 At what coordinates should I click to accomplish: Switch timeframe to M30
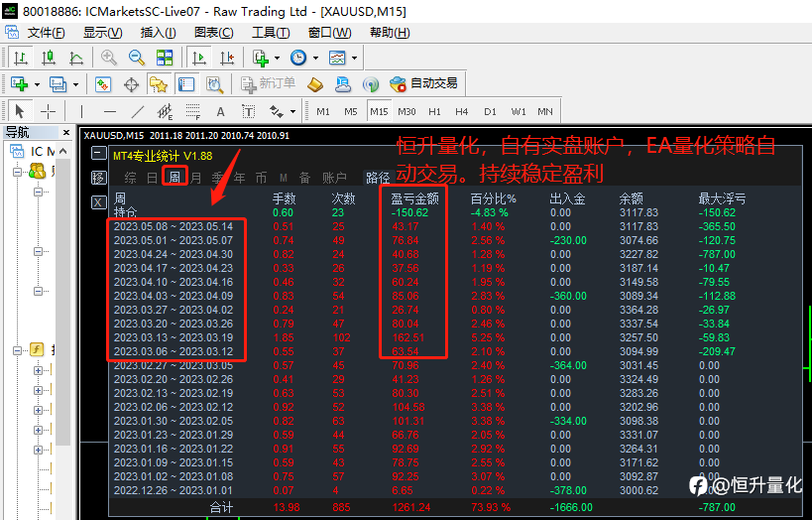click(x=406, y=111)
